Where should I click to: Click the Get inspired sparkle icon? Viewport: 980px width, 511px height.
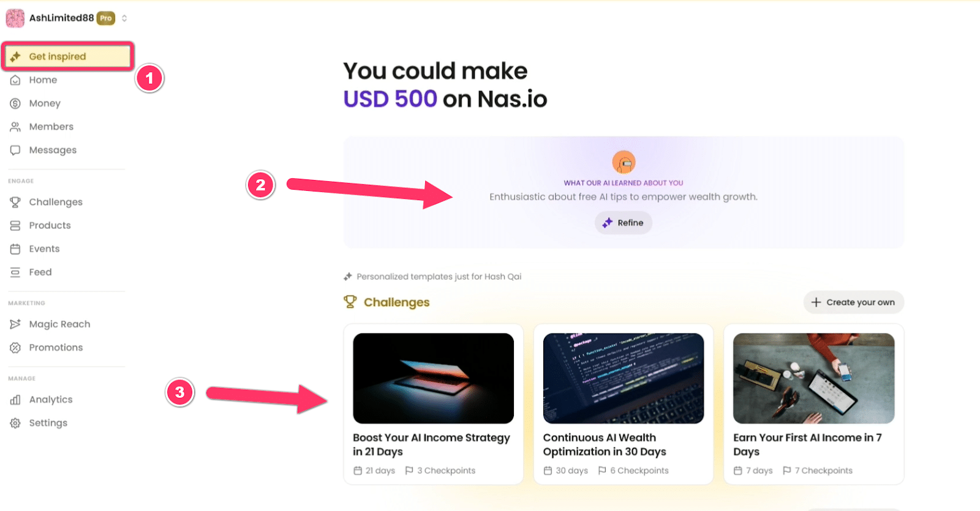(x=16, y=56)
